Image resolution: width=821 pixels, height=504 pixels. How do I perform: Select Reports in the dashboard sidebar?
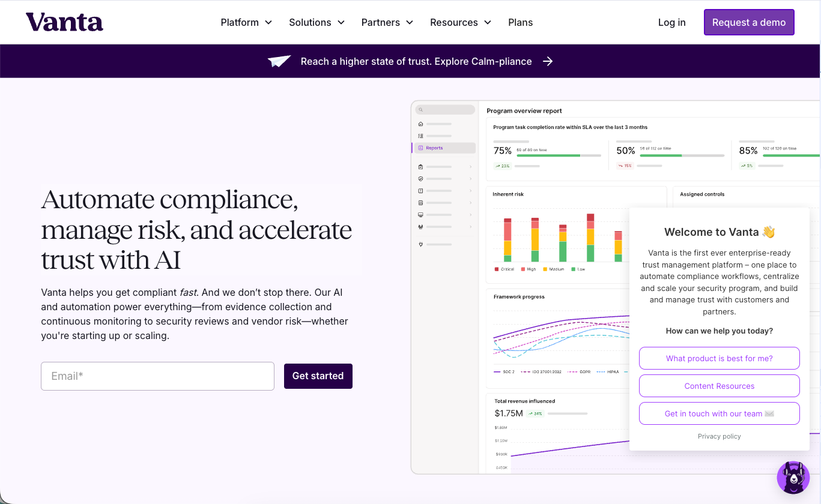click(x=444, y=148)
